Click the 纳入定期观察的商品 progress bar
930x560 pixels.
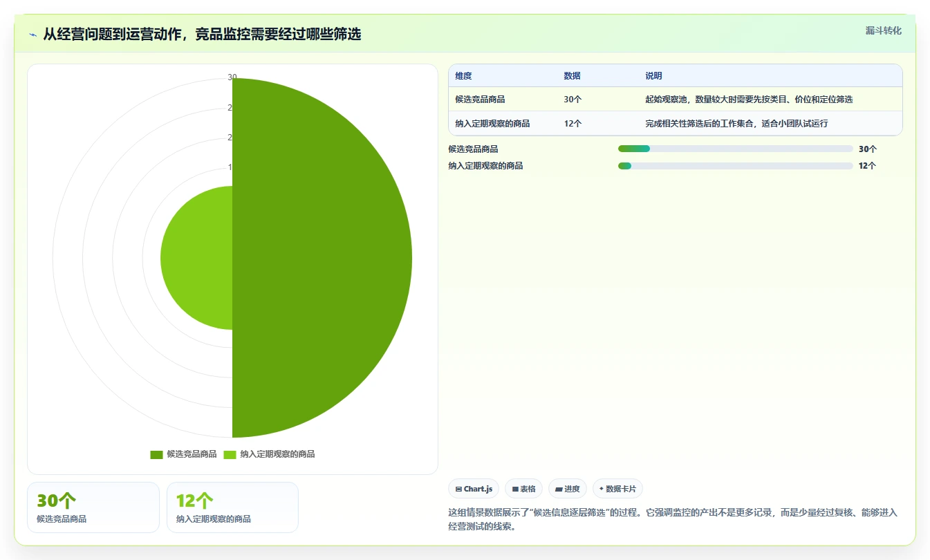pyautogui.click(x=735, y=166)
